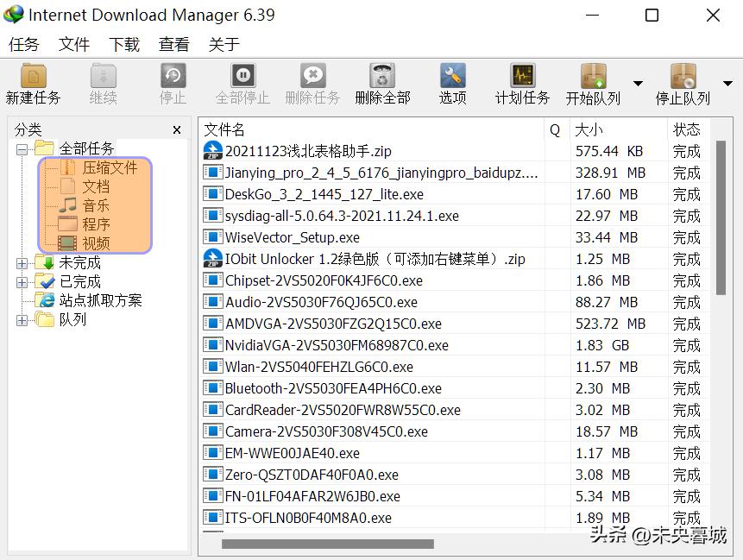Click the IDM app icon in title bar
This screenshot has height=560, width=743.
coord(14,14)
